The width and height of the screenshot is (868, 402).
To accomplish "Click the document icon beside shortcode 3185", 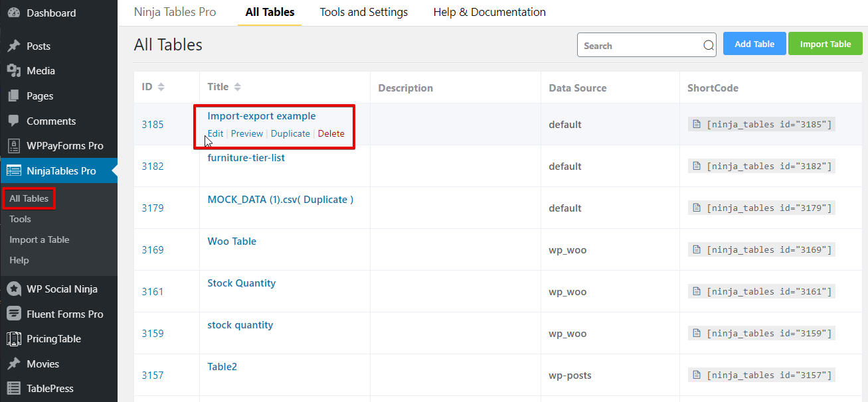I will tap(697, 124).
